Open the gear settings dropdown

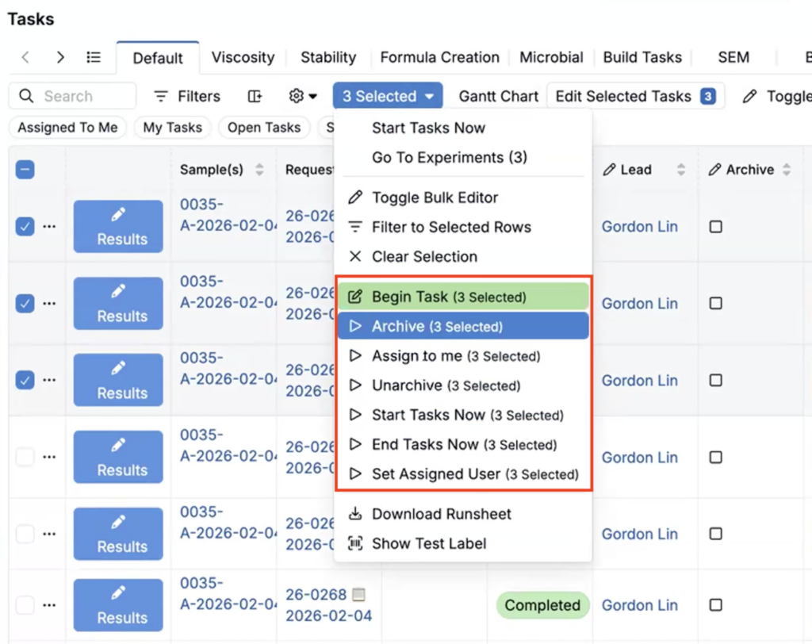[x=302, y=97]
